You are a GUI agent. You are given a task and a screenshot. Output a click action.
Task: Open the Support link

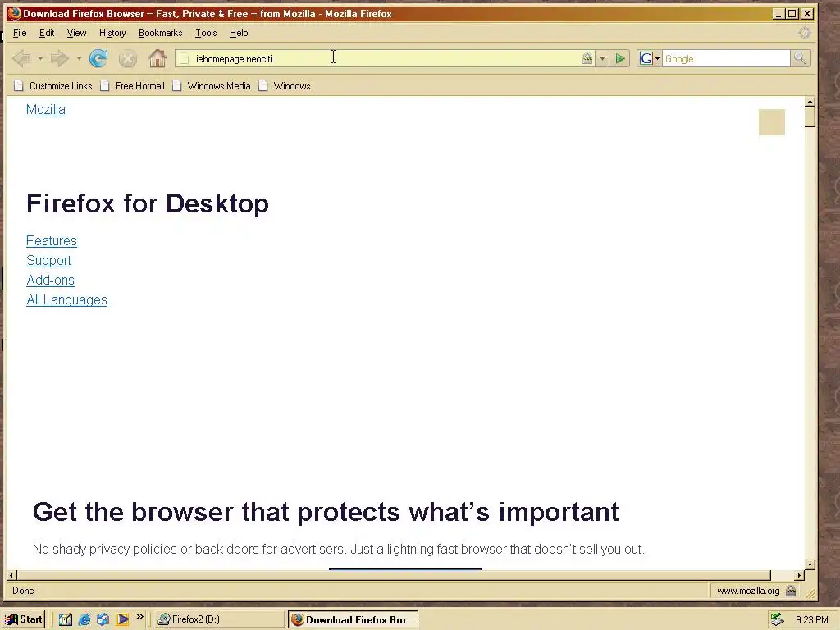(x=48, y=260)
